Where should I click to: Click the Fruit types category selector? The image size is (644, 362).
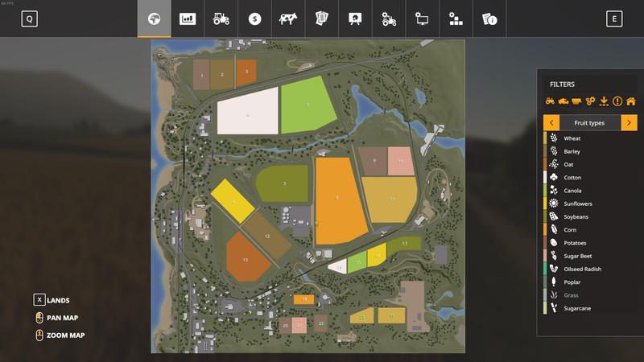coord(590,123)
